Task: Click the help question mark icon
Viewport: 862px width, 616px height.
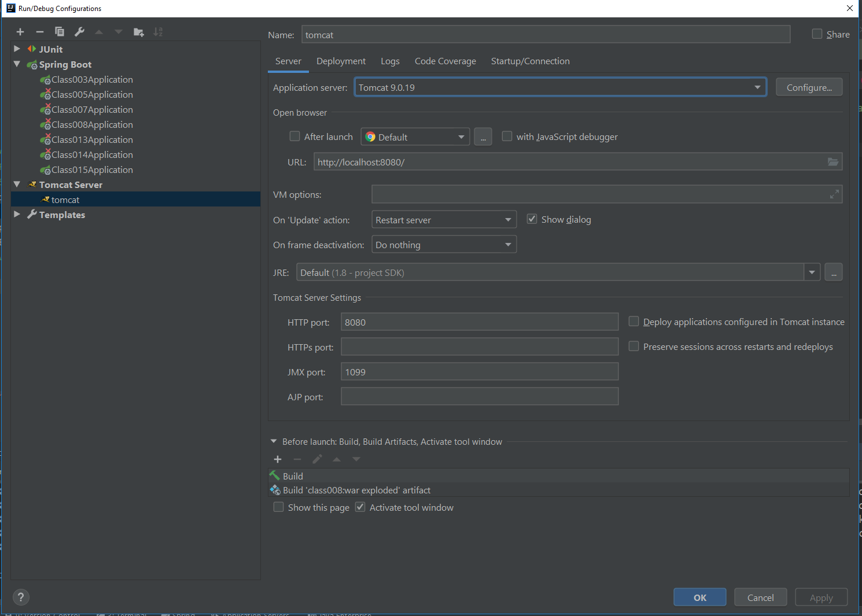Action: [x=21, y=597]
